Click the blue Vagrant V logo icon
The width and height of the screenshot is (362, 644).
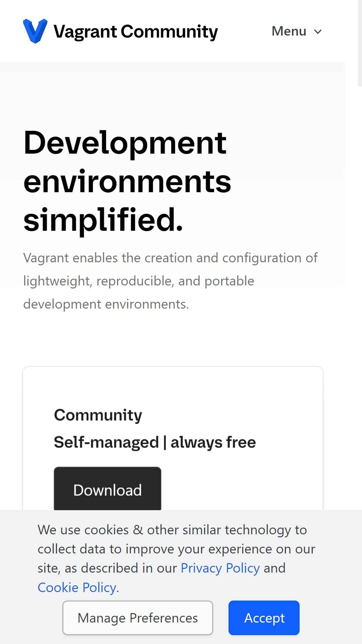(35, 31)
